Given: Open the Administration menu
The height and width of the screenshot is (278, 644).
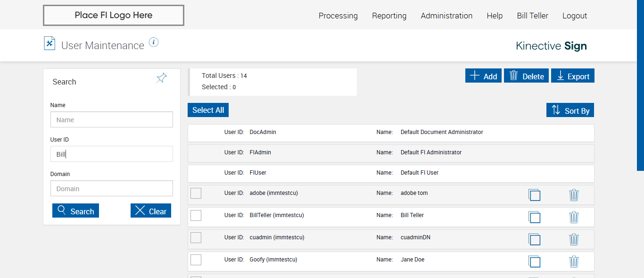Looking at the screenshot, I should click(x=446, y=16).
